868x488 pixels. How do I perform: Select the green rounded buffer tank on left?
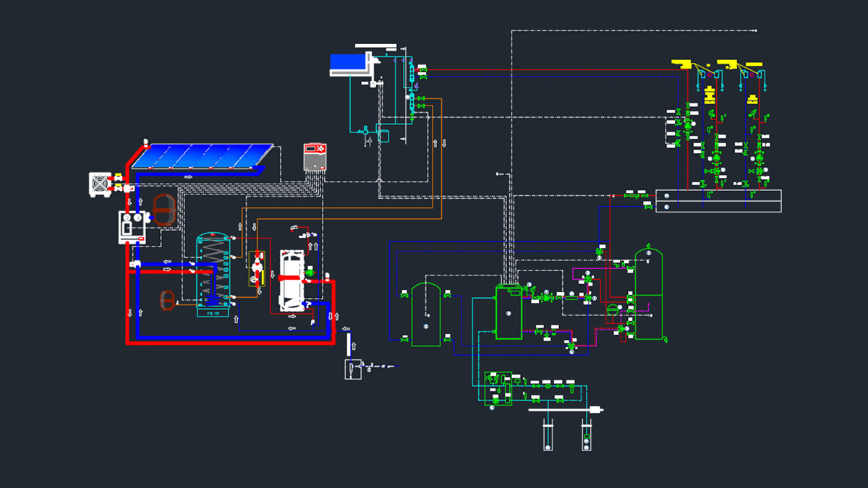426,314
